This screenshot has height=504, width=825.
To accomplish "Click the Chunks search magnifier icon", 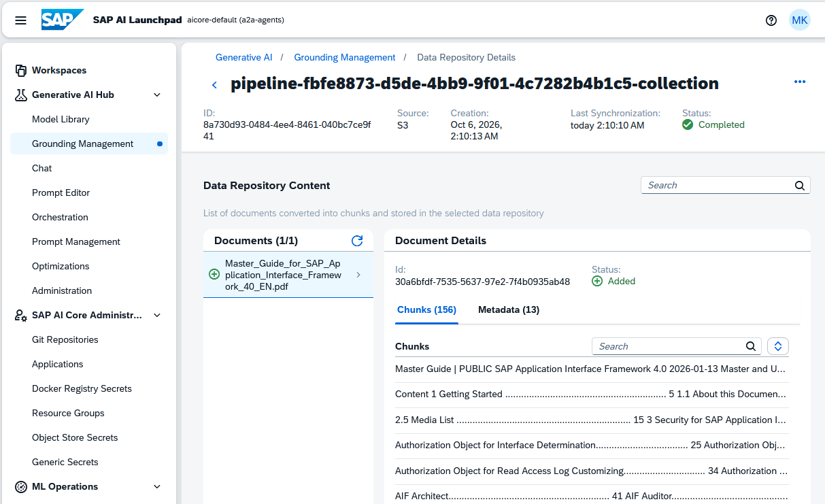I will [x=751, y=346].
